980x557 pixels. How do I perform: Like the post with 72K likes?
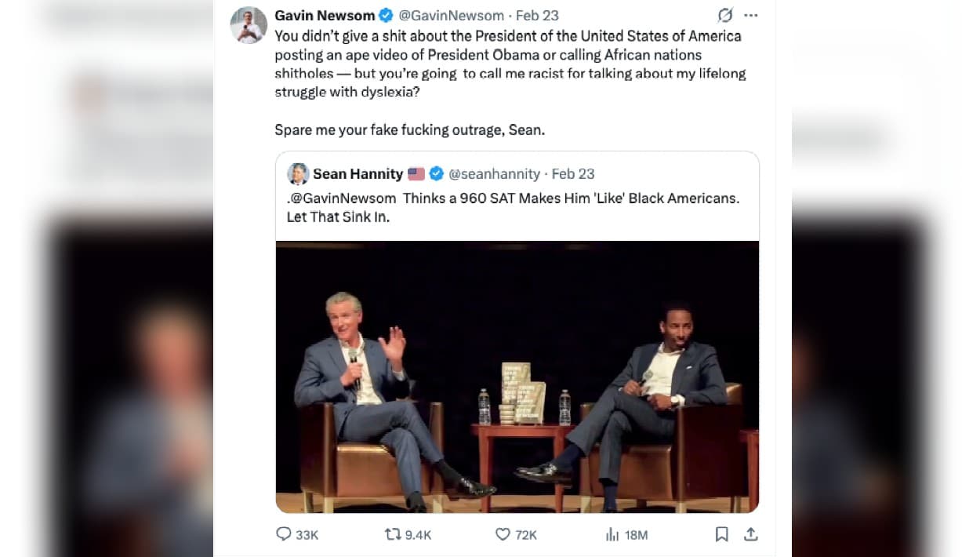coord(503,534)
